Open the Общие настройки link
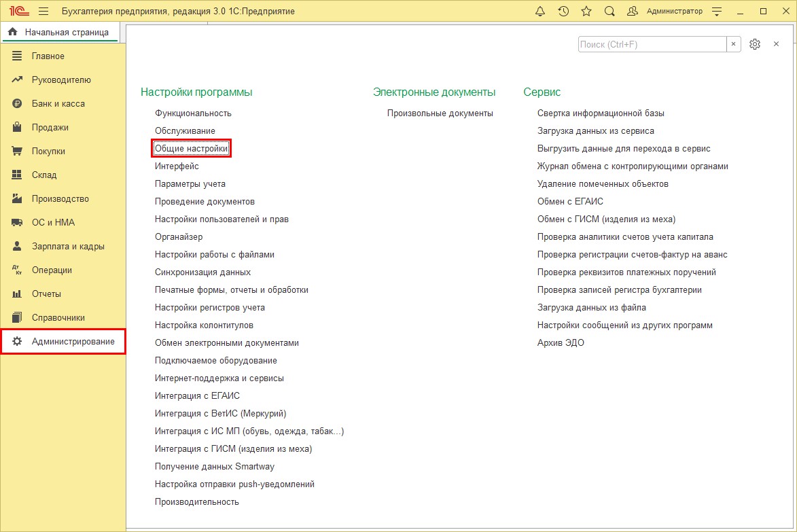Viewport: 797px width, 532px height. [192, 148]
